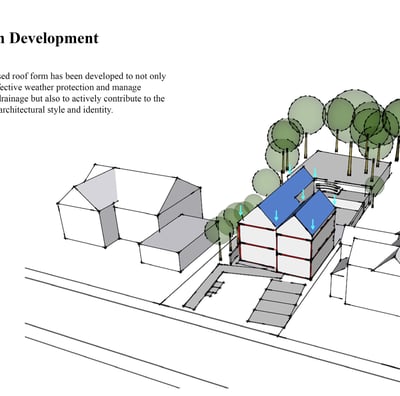Click the line containing "actively contribute to the"
400x396 pixels.
(x=82, y=99)
